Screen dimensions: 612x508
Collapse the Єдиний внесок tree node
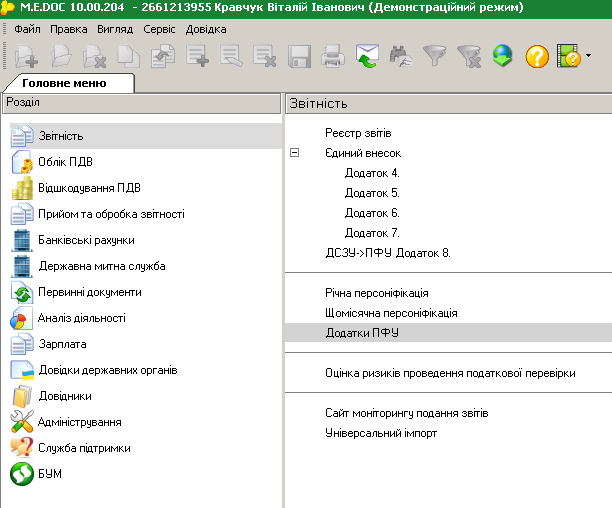pyautogui.click(x=294, y=153)
